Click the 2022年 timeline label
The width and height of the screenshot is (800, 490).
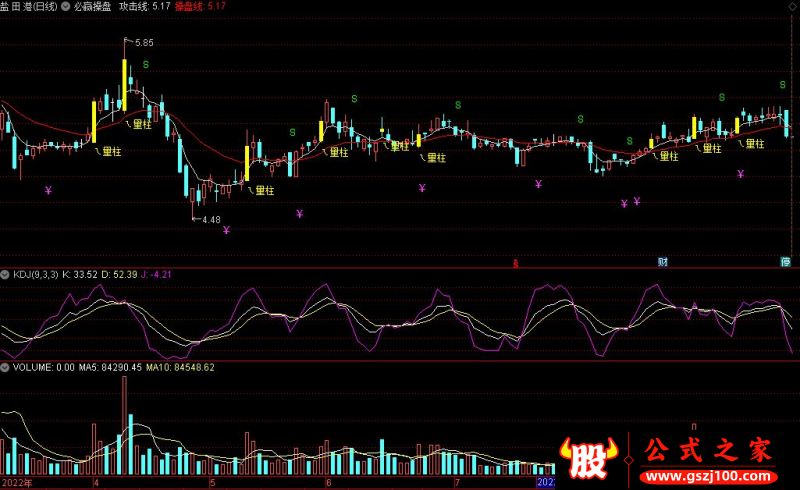click(x=16, y=482)
